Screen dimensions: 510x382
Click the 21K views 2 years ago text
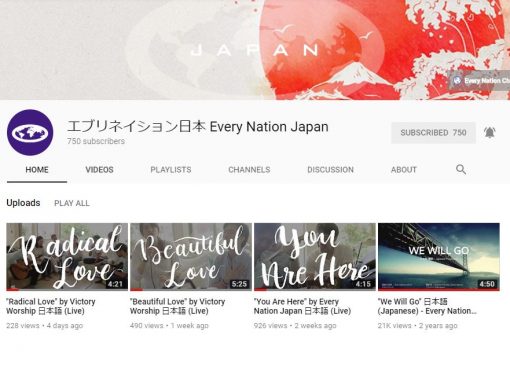coord(418,326)
